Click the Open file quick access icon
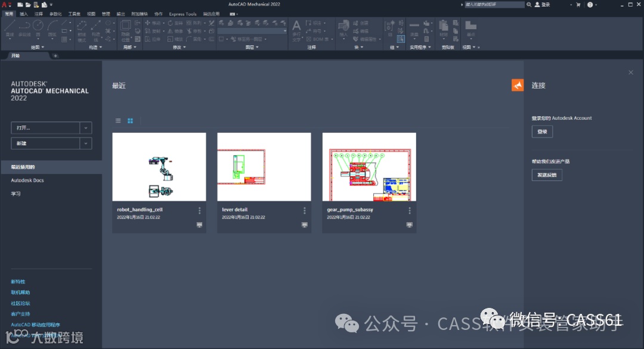Screen dimensions: 644x349 pos(28,5)
